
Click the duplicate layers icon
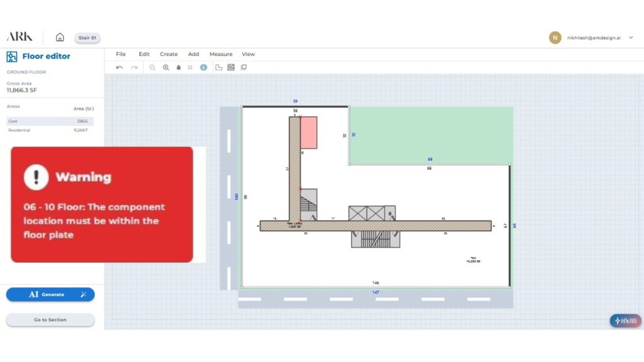pyautogui.click(x=243, y=67)
